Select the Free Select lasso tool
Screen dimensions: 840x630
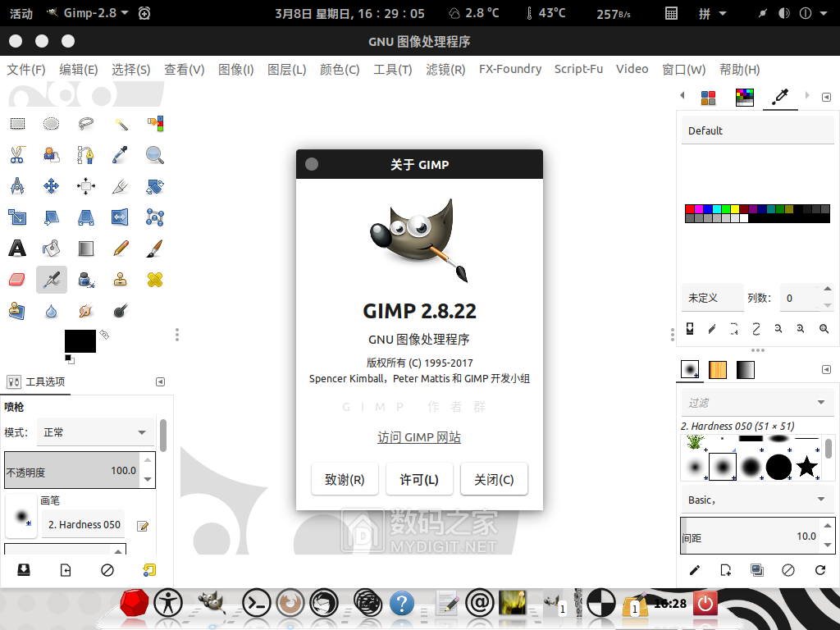point(85,124)
